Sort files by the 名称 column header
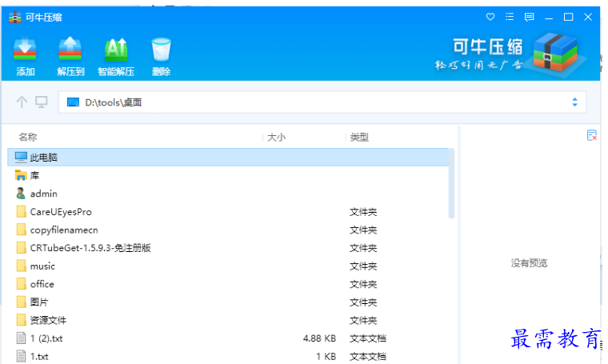 tap(28, 138)
